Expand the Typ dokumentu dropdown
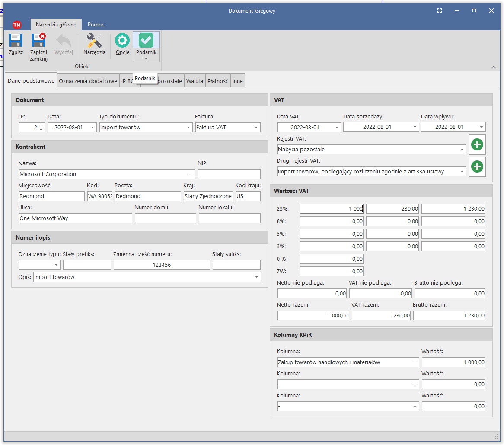 coord(188,128)
